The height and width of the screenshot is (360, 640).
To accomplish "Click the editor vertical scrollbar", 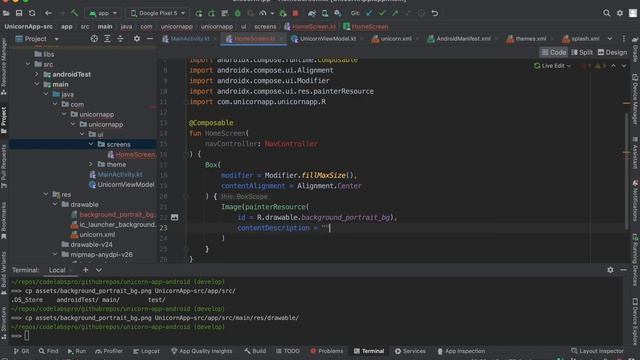I will coord(627,171).
